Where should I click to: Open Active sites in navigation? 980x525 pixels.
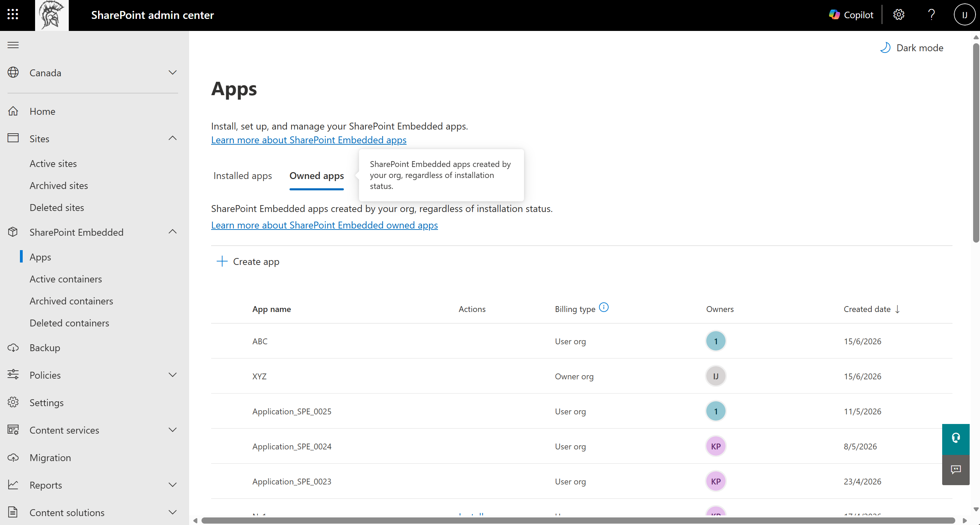point(53,164)
